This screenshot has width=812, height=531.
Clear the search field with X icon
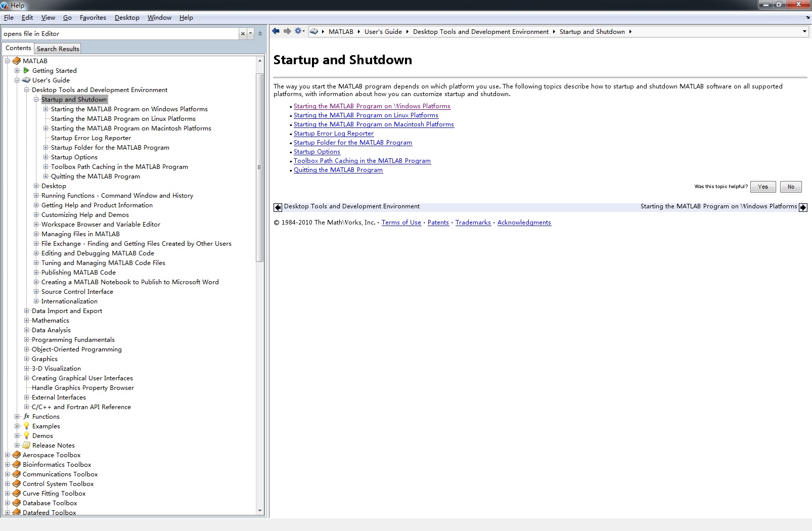click(243, 33)
